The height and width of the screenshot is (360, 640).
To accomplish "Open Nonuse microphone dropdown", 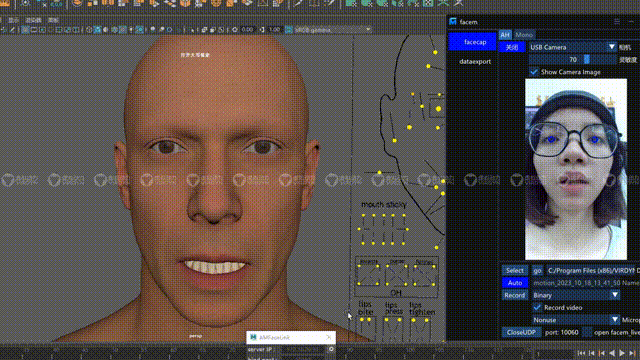I will click(576, 320).
